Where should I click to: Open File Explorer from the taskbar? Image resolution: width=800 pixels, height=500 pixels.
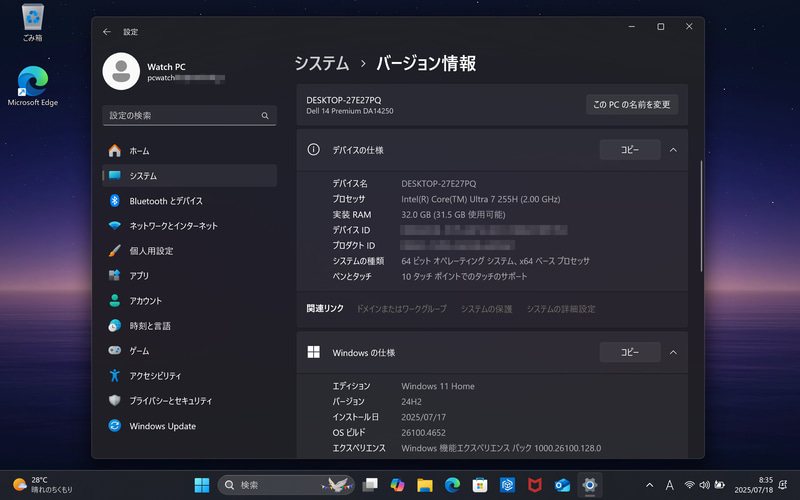point(424,485)
